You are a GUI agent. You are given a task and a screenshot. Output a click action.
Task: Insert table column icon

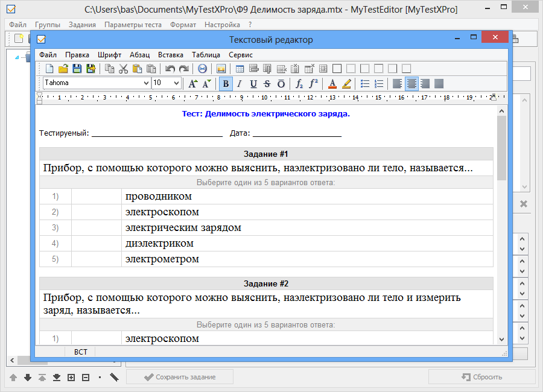(x=267, y=69)
